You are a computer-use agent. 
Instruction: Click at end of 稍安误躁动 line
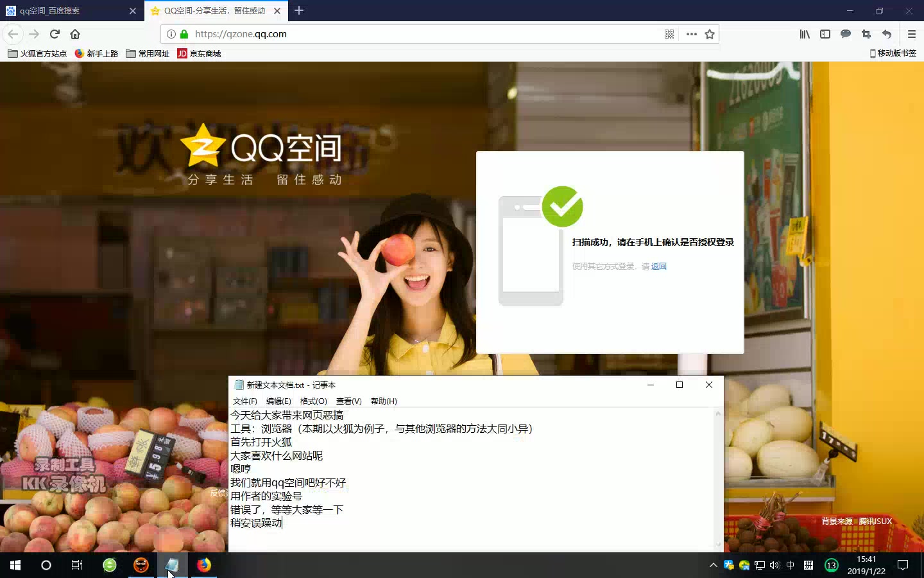pyautogui.click(x=282, y=523)
